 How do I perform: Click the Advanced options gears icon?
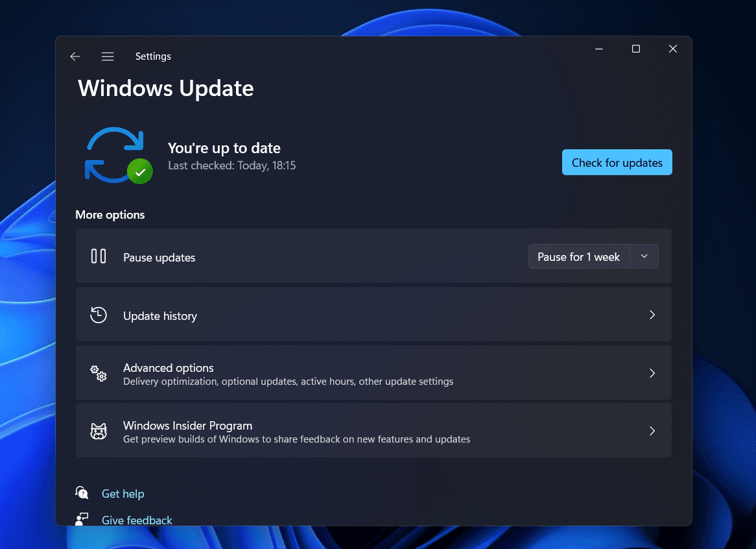[99, 373]
